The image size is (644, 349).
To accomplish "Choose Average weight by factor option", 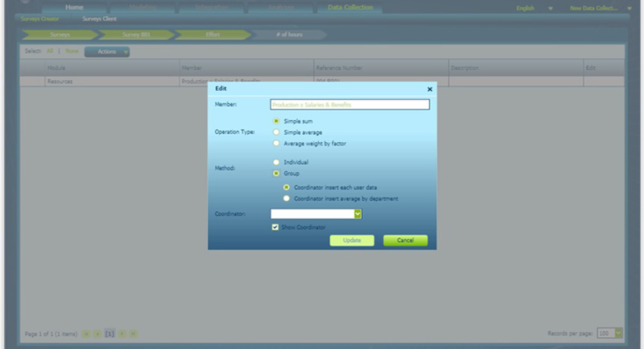I will 276,143.
